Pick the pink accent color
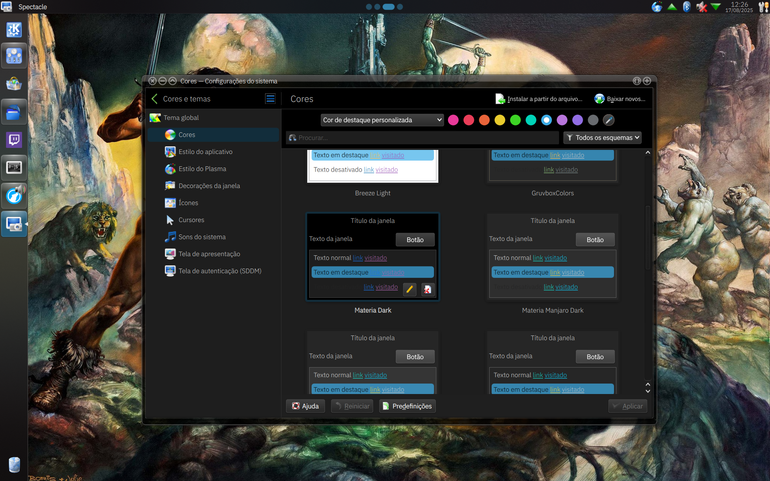Screen dimensions: 770x481 pos(453,120)
